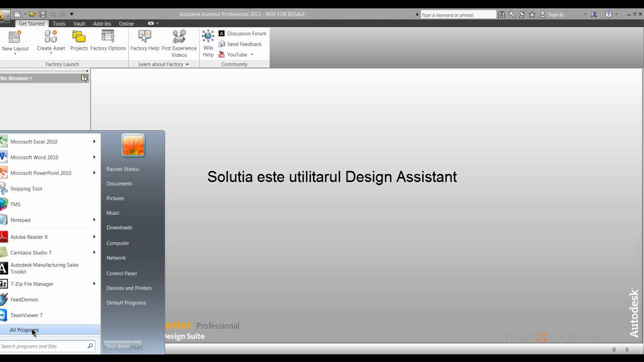Switch to the Vault ribbon tab
This screenshot has height=362, width=644.
pos(79,24)
